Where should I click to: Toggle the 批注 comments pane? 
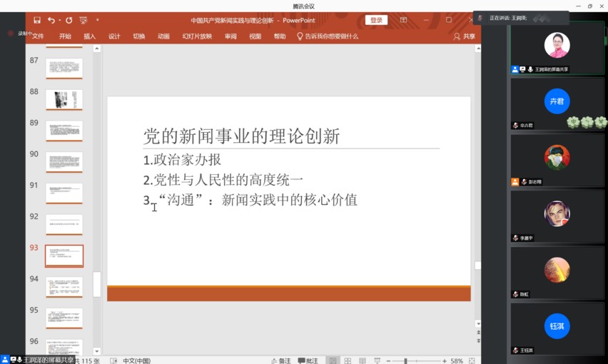coord(308,361)
